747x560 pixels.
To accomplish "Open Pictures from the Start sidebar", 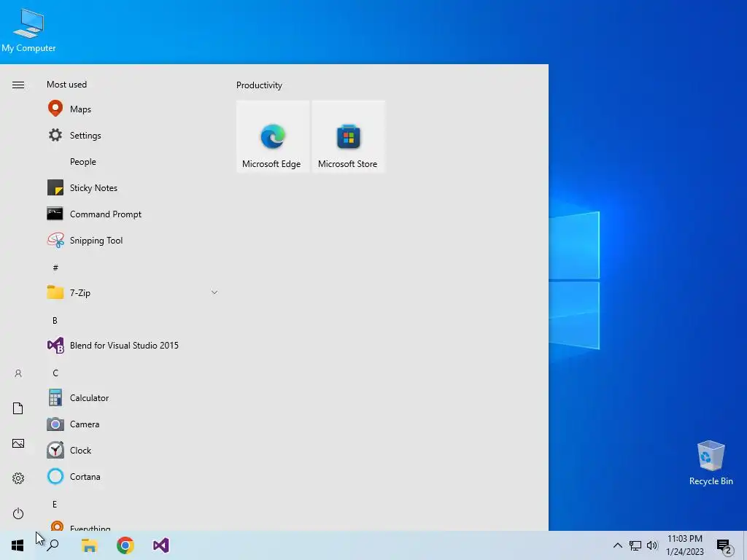I will [x=18, y=444].
